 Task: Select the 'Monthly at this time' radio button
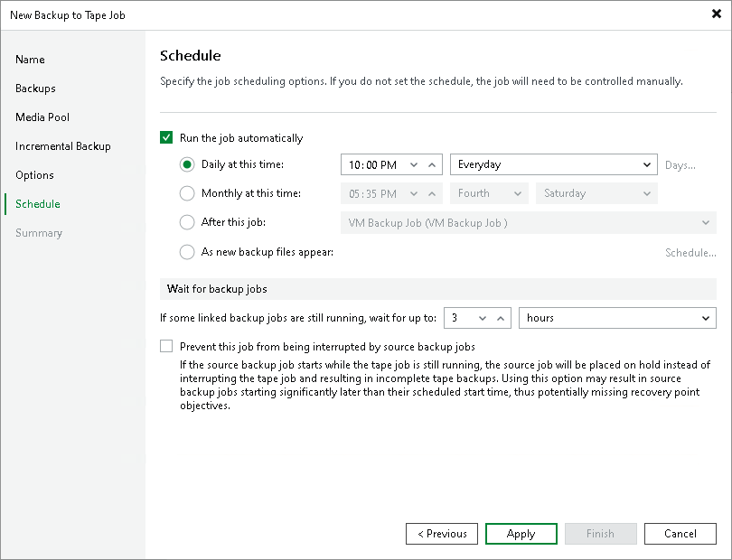187,193
